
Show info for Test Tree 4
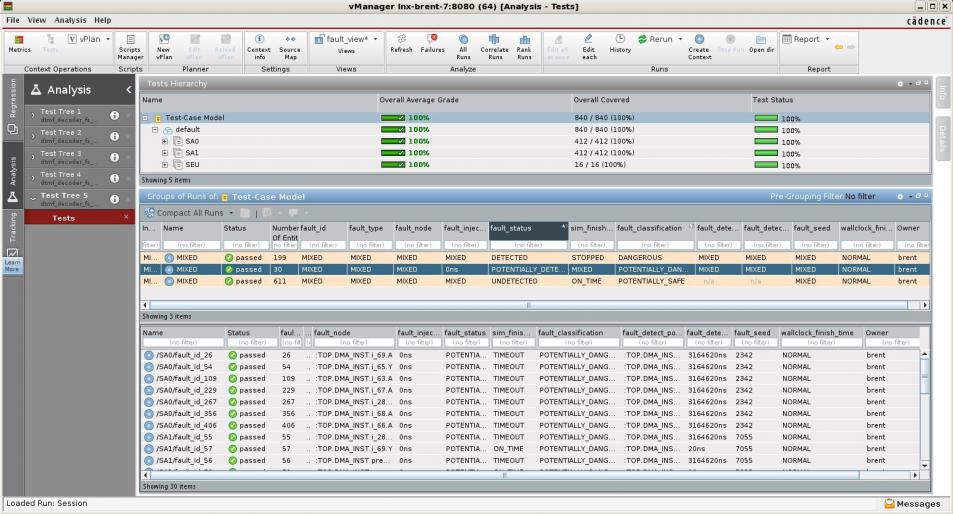114,178
